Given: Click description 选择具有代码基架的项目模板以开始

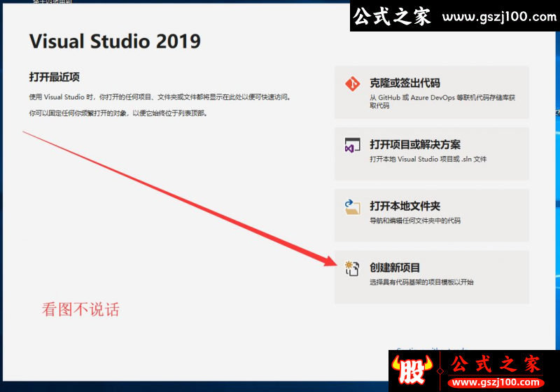Looking at the screenshot, I should [x=421, y=282].
